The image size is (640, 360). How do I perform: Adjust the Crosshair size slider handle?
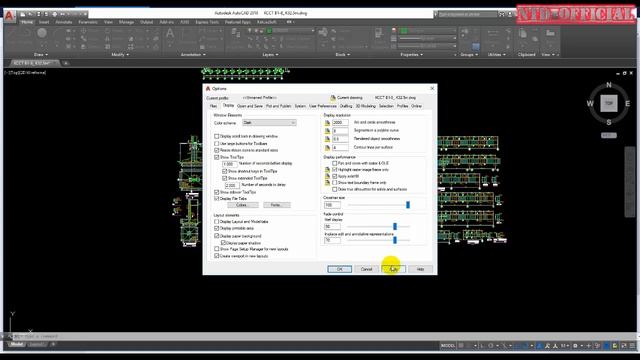pos(408,205)
